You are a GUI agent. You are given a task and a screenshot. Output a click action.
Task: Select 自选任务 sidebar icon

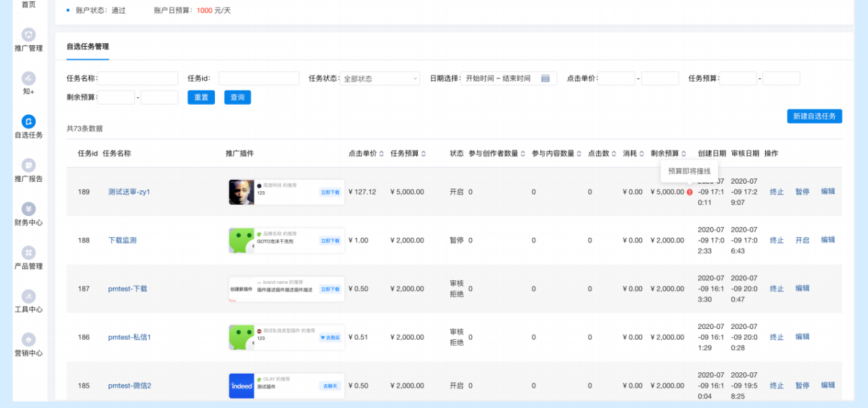(x=28, y=122)
